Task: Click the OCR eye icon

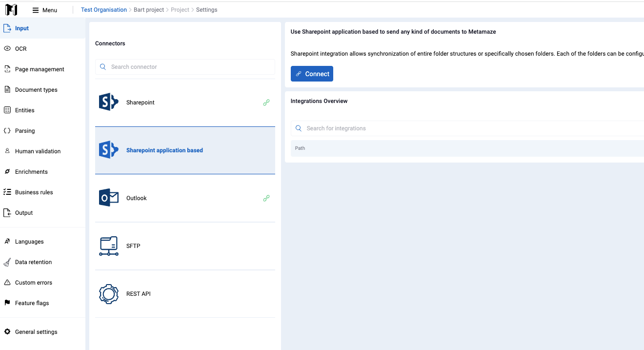Action: point(7,49)
